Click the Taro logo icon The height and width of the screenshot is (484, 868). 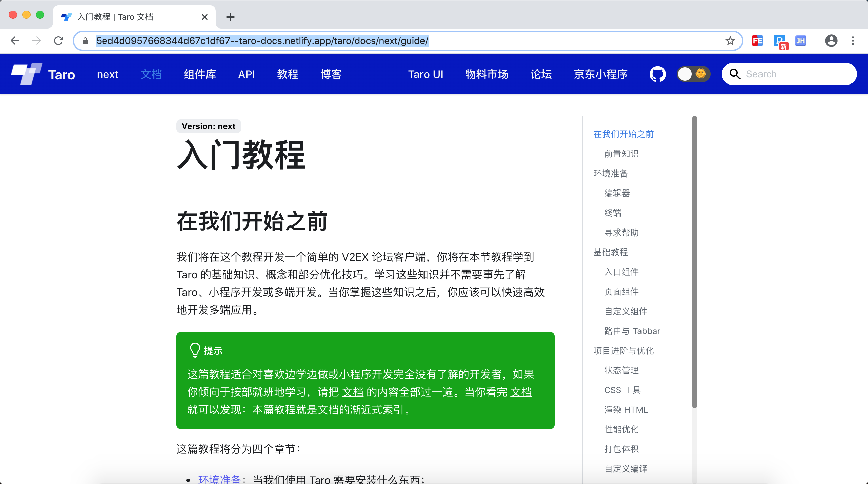(26, 74)
